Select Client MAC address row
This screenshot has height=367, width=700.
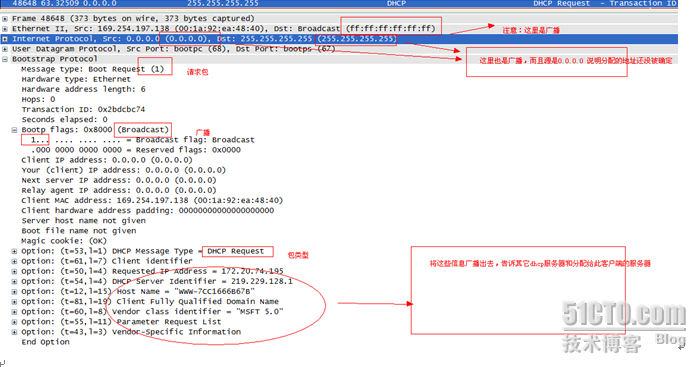pos(152,200)
